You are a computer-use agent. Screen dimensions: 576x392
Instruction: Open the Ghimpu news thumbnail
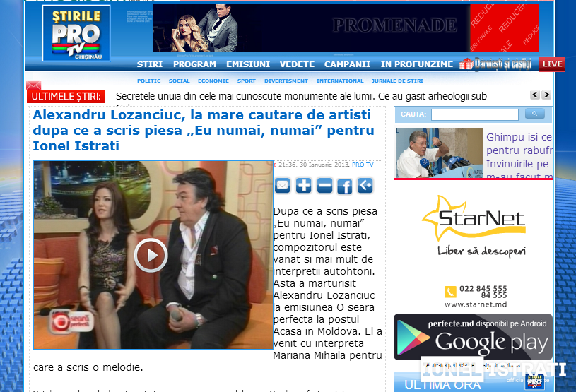coord(439,153)
